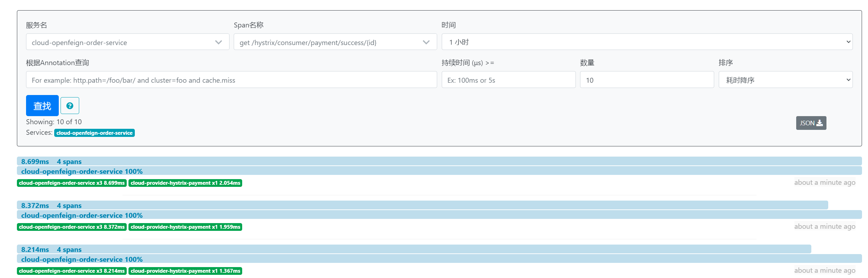Click cloud-provider-hystrix-payment x1 2.054ms tag
The width and height of the screenshot is (868, 278).
click(x=185, y=183)
